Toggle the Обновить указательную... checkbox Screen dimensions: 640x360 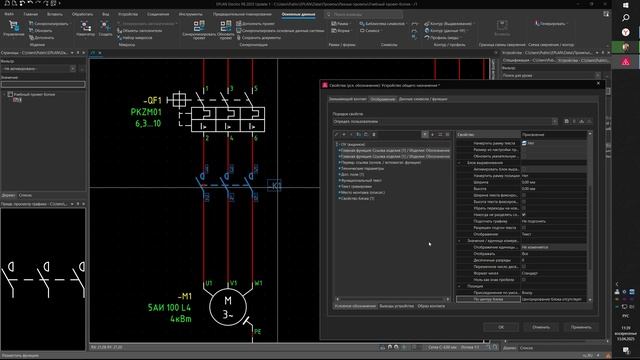pyautogui.click(x=524, y=156)
